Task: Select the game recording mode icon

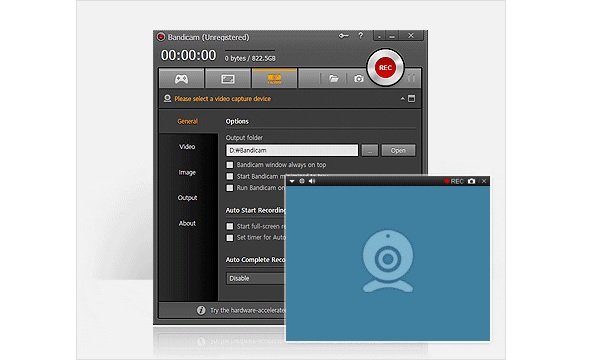Action: [x=181, y=79]
